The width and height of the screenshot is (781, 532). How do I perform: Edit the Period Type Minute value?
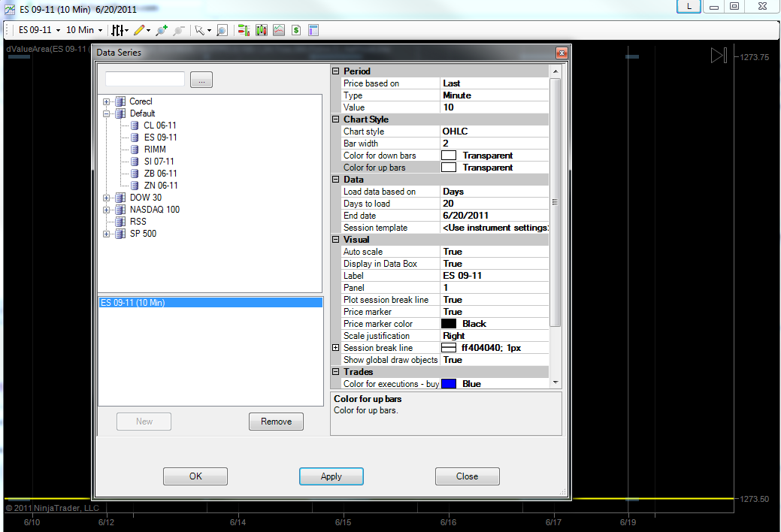click(494, 95)
